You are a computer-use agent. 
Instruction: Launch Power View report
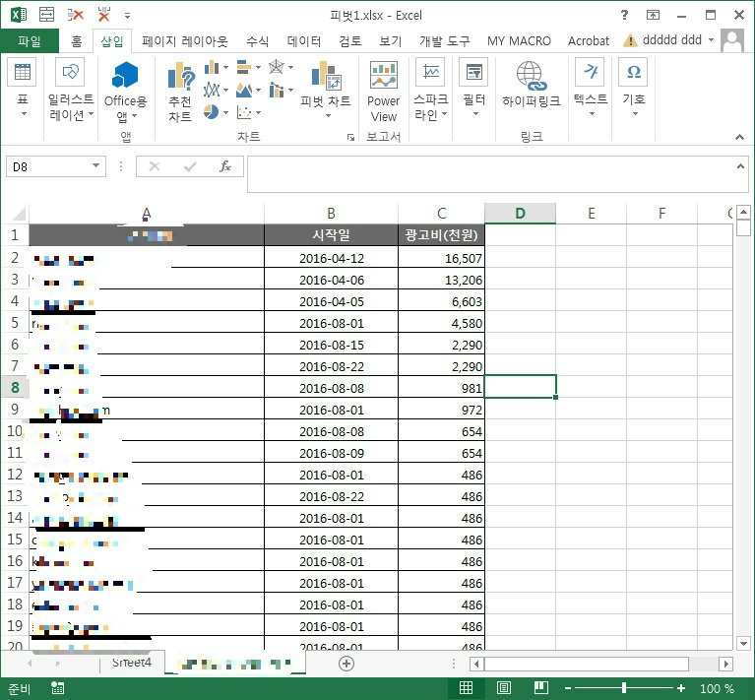pyautogui.click(x=383, y=92)
